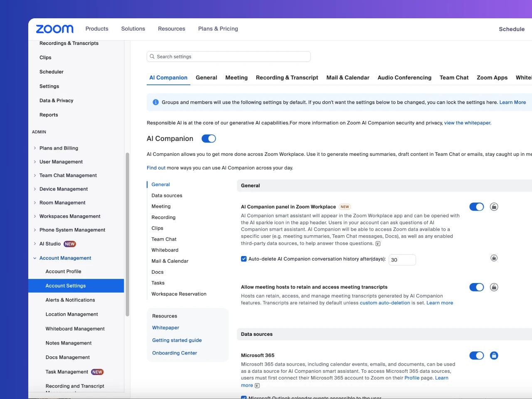Click the blue lock icon beside Microsoft 365
532x399 pixels.
point(494,355)
